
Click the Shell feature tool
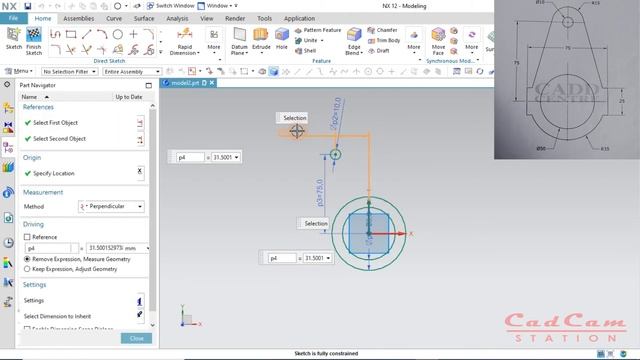306,51
